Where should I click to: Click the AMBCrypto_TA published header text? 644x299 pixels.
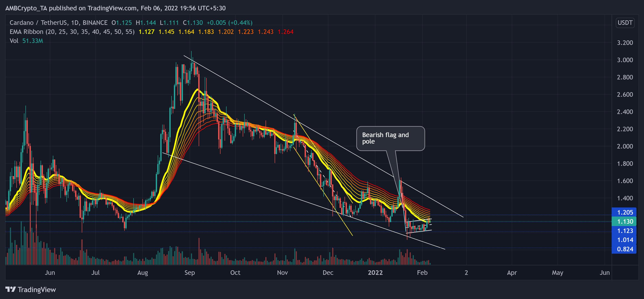(x=115, y=8)
